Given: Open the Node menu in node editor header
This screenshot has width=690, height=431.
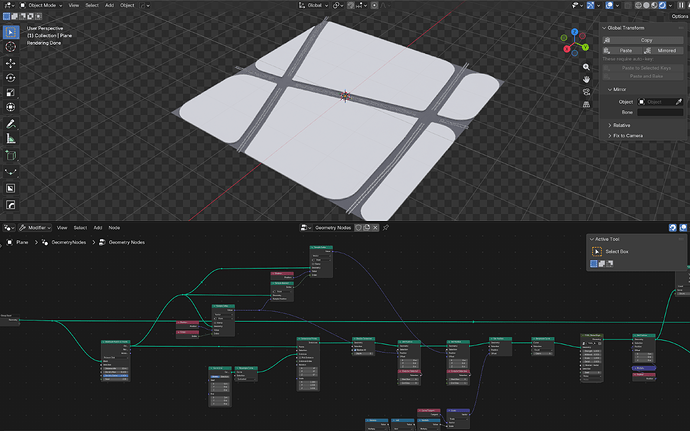Looking at the screenshot, I should [114, 228].
